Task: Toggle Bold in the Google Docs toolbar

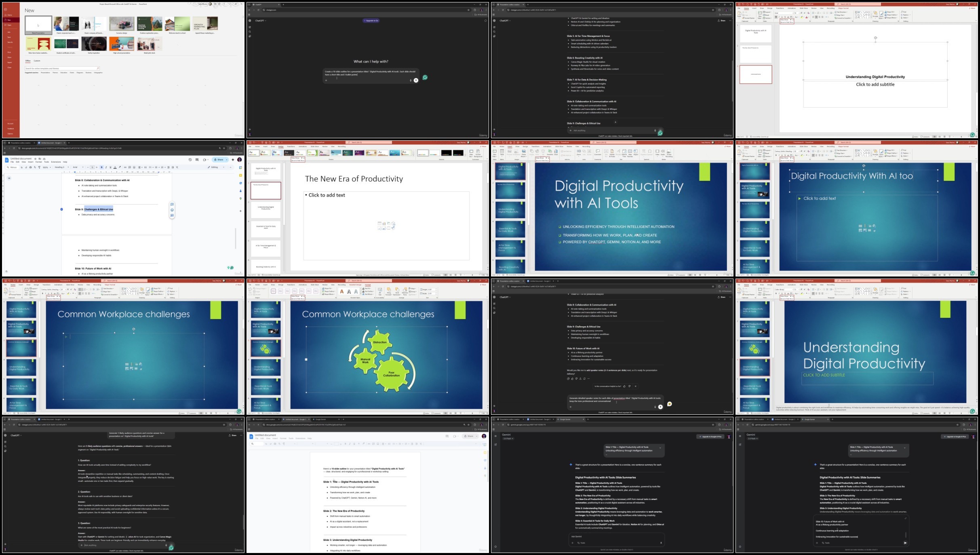Action: [x=101, y=167]
